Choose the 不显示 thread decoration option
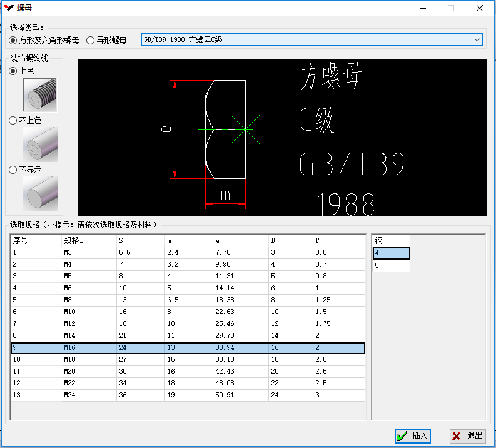 pos(13,170)
